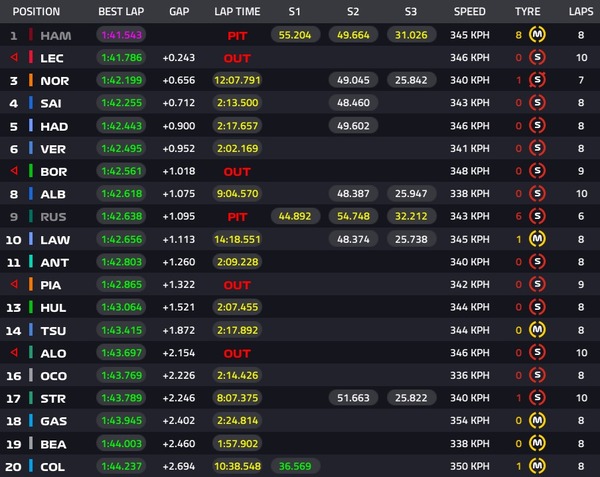Click the medium tyre icon in COL's row
Viewport: 600px width, 477px height.
[537, 466]
